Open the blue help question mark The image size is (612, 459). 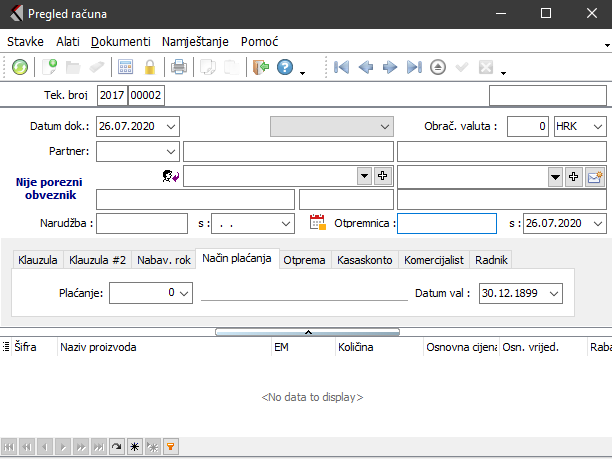285,68
